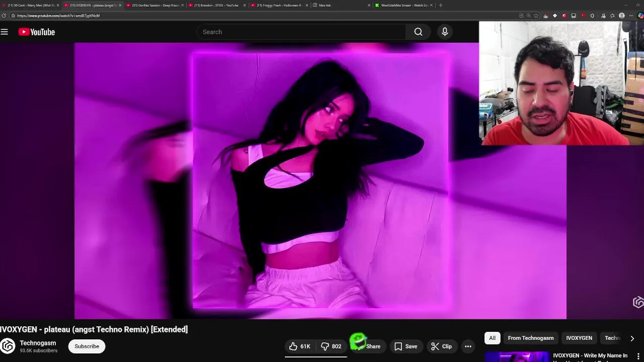Switch to the Brandon - STEEL tab
The width and height of the screenshot is (644, 362).
point(216,5)
